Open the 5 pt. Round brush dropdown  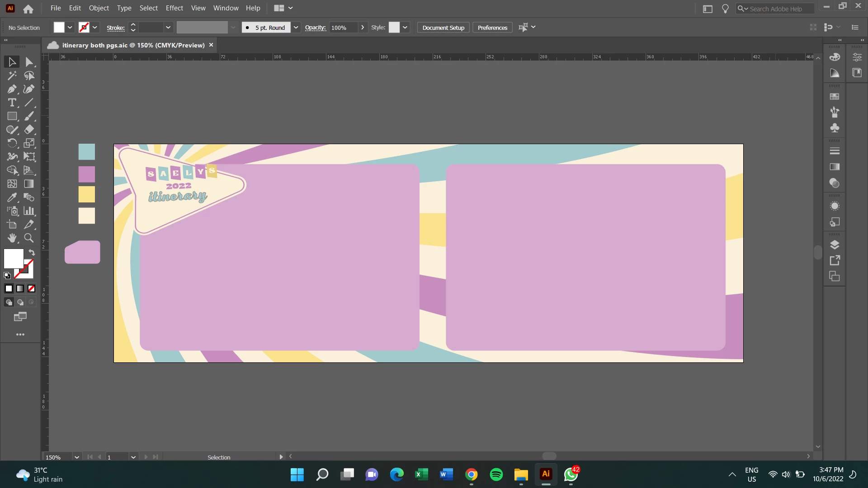(296, 28)
